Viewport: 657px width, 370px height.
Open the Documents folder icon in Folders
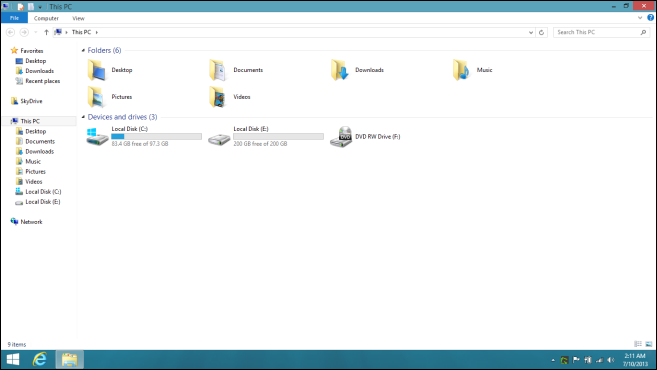pos(218,70)
